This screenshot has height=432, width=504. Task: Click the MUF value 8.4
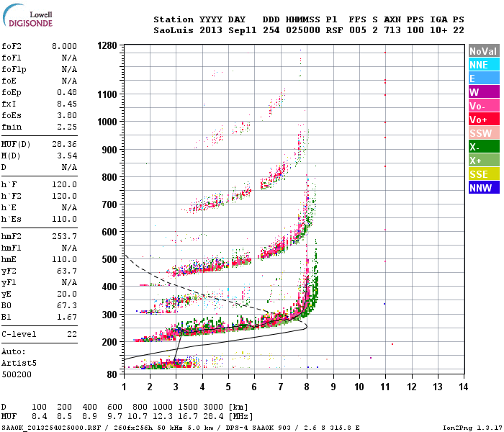pyautogui.click(x=39, y=417)
